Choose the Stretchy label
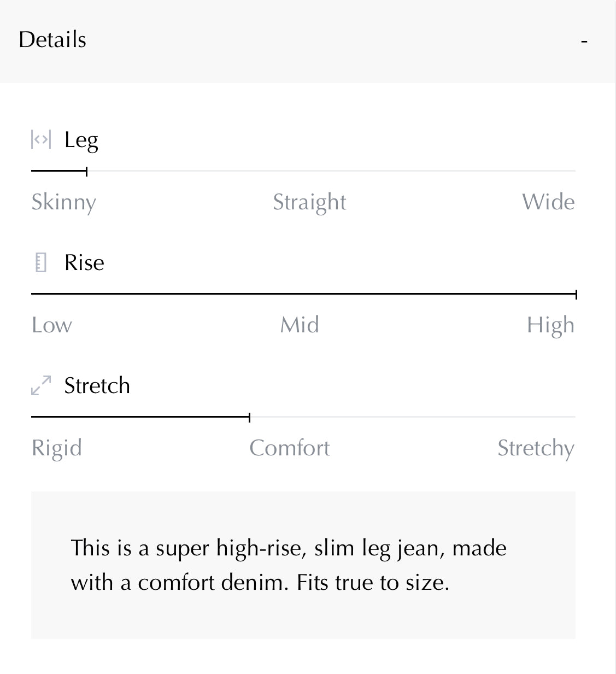616x674 pixels. (536, 448)
